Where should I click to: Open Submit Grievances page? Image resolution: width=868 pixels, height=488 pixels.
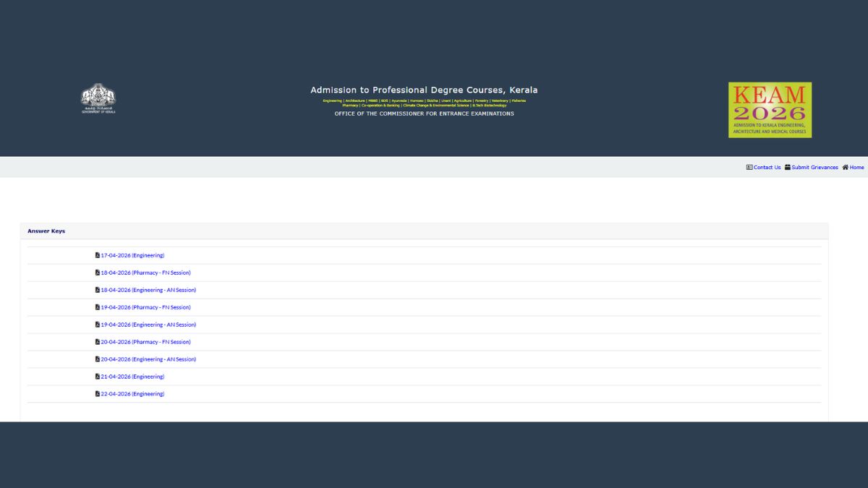click(814, 167)
